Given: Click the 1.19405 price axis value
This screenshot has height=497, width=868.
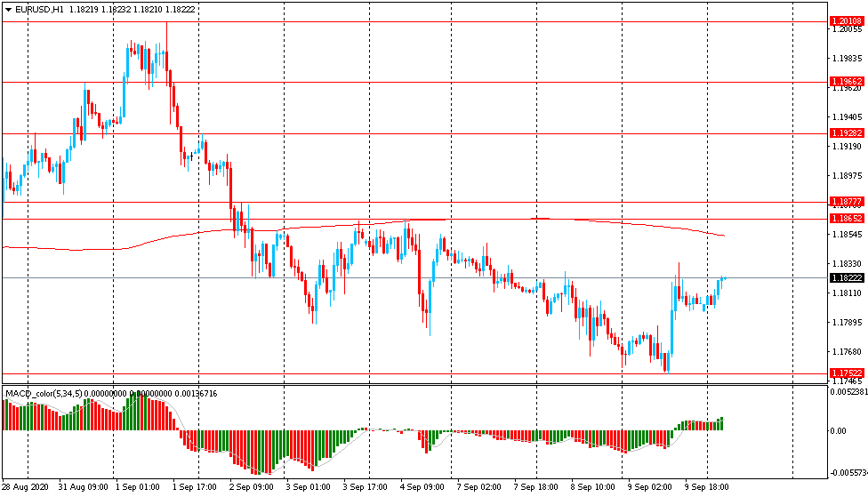Looking at the screenshot, I should (847, 116).
